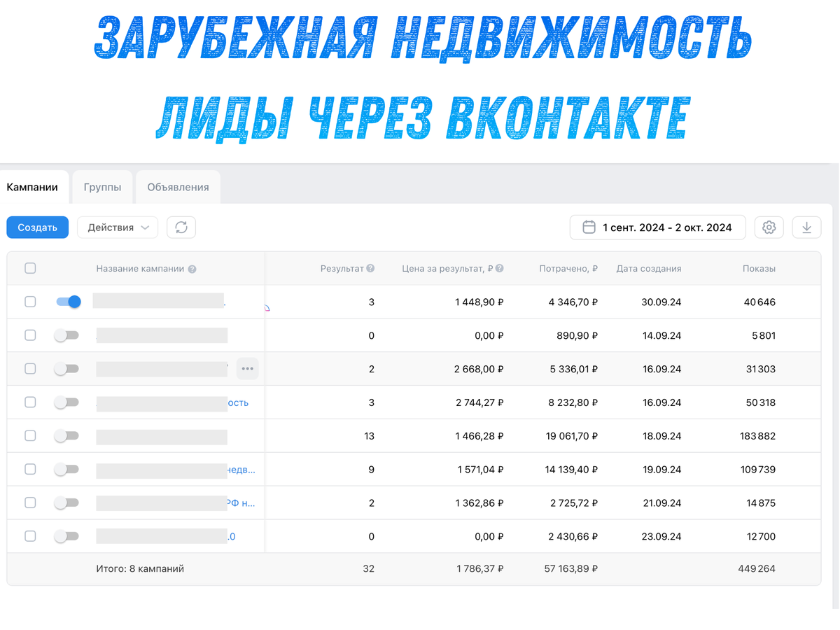
Task: Click the price cell 1 466,28 ₽
Action: coord(479,435)
